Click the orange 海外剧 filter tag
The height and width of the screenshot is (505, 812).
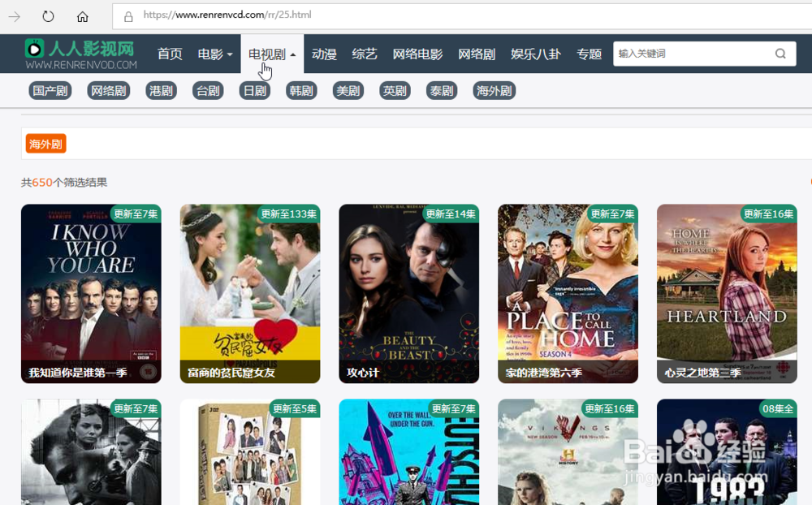(x=46, y=144)
